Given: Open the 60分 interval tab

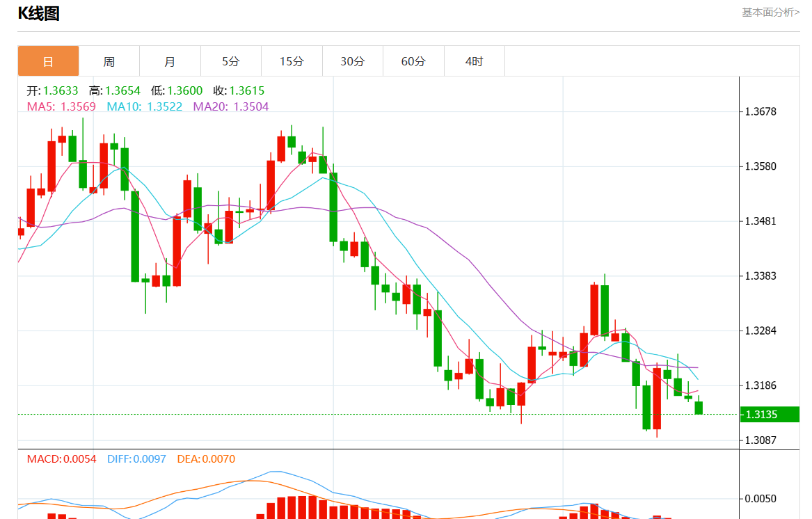Looking at the screenshot, I should pyautogui.click(x=413, y=61).
